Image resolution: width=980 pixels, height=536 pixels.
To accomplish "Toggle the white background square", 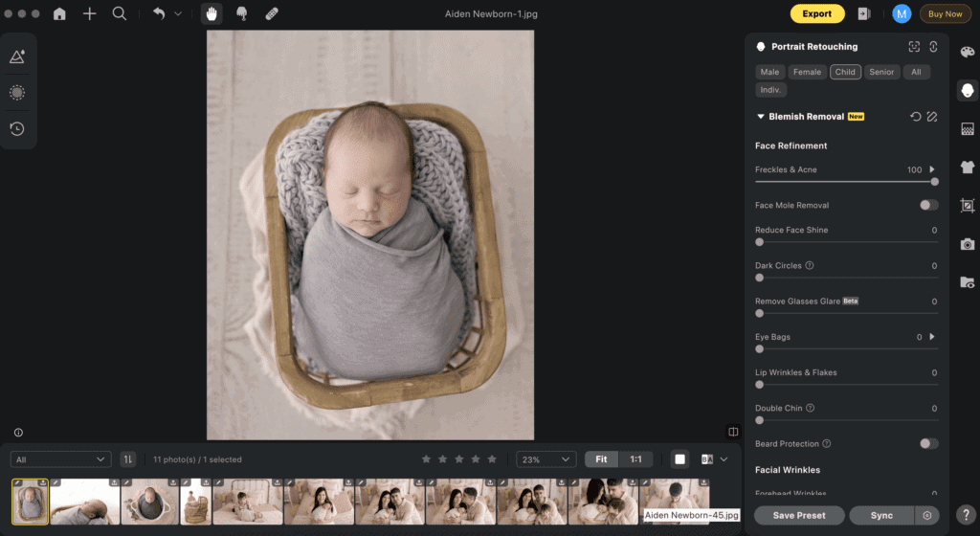I will (x=679, y=459).
